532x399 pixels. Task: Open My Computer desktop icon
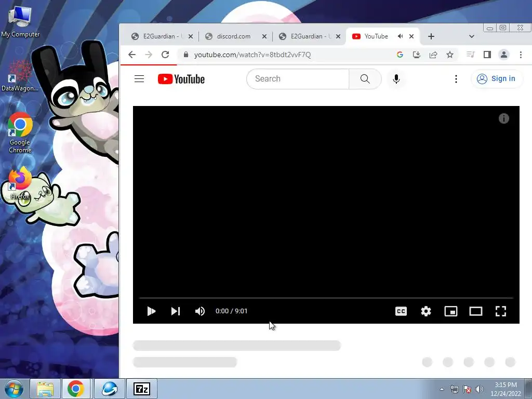[20, 22]
